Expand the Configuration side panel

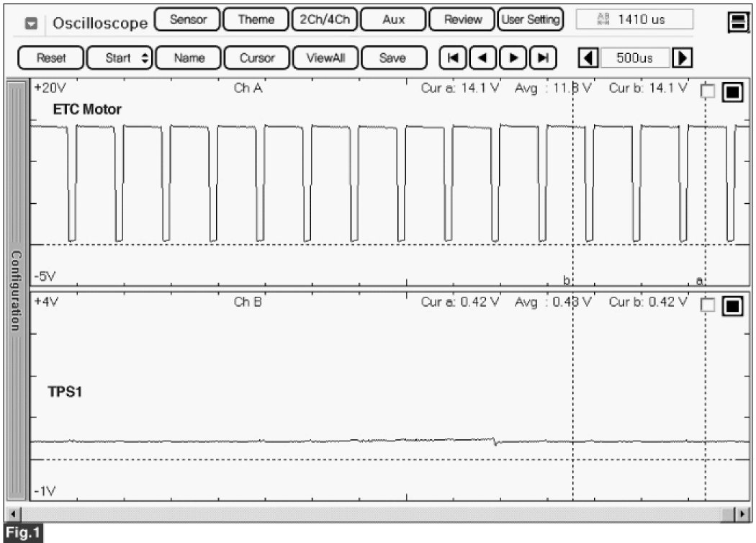click(x=16, y=290)
